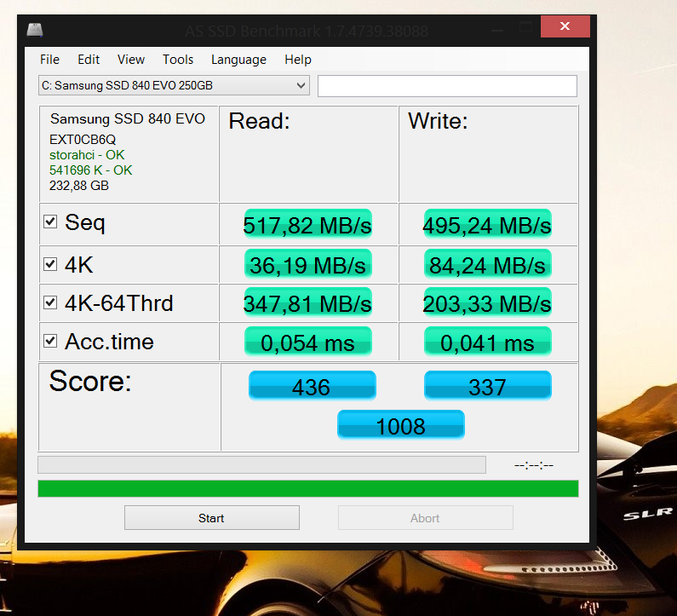Click the empty text field beside drive selector
This screenshot has width=677, height=616.
tap(447, 86)
